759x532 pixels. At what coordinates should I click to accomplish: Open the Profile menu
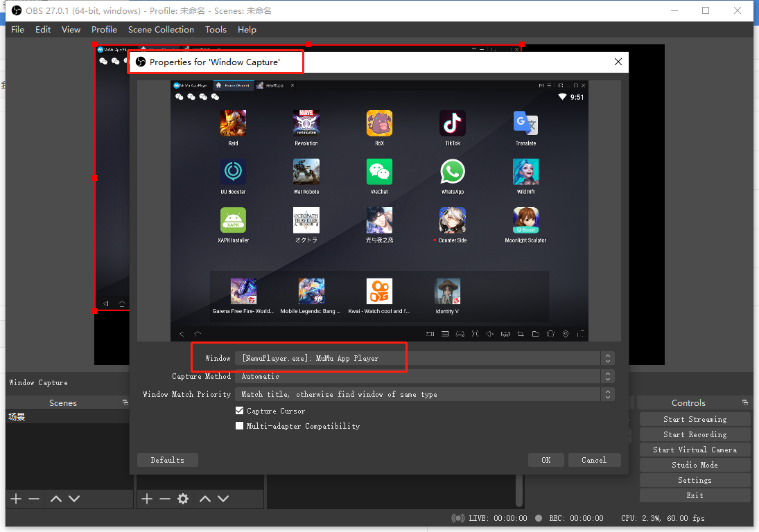pyautogui.click(x=105, y=30)
